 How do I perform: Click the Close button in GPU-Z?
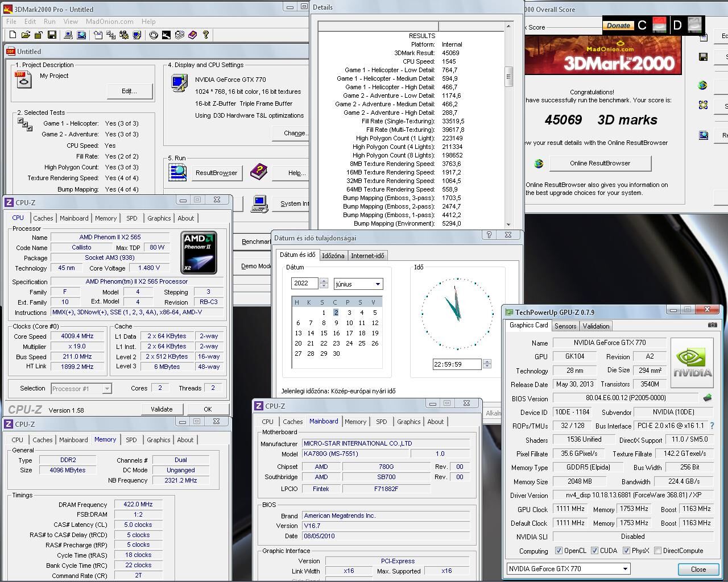[698, 569]
